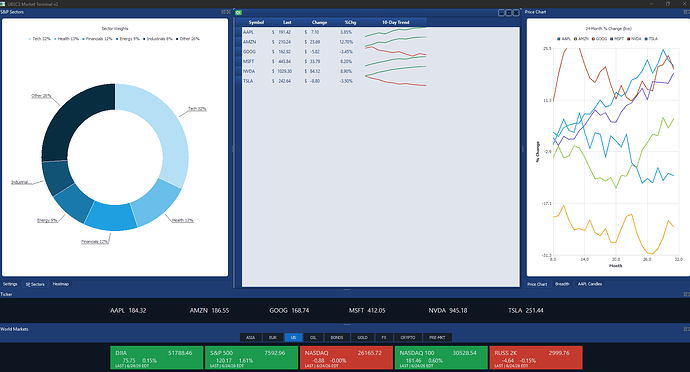
Task: Click the World Markets panel options icon
Action: [x=686, y=329]
